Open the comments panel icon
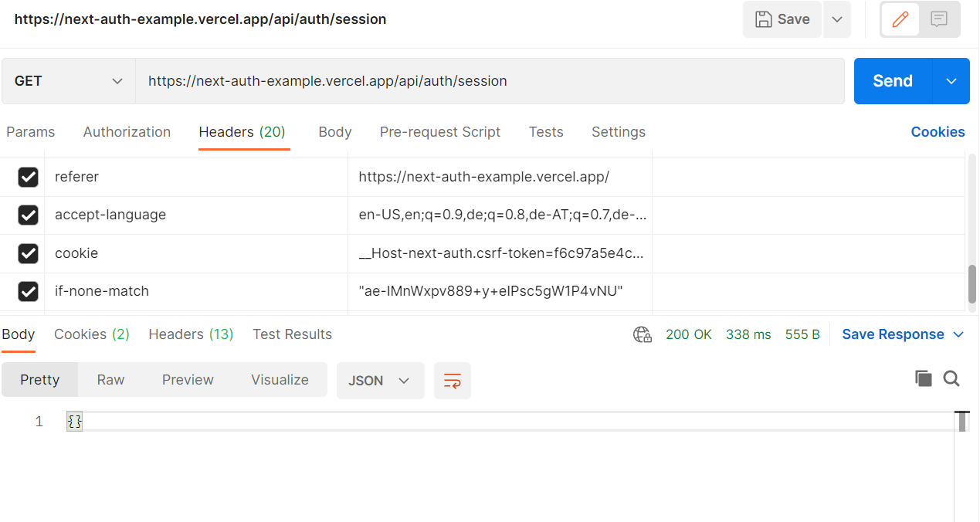Image resolution: width=980 pixels, height=522 pixels. pyautogui.click(x=938, y=19)
